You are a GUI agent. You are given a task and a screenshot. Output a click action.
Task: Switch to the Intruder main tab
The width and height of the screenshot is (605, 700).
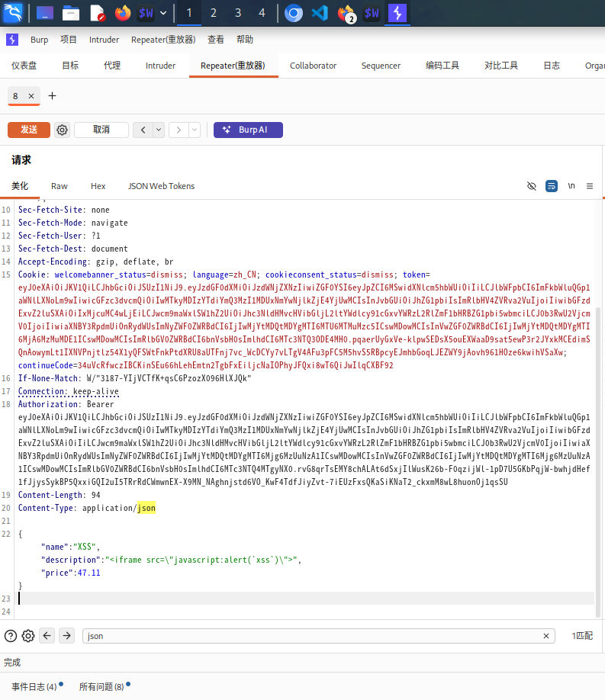click(x=160, y=66)
